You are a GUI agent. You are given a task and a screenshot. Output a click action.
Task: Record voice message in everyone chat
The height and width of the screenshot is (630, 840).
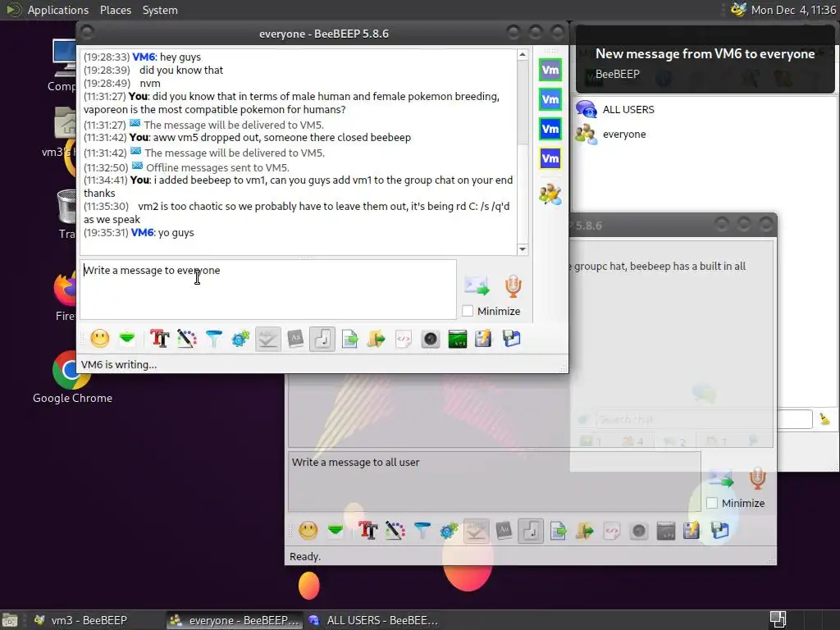514,285
